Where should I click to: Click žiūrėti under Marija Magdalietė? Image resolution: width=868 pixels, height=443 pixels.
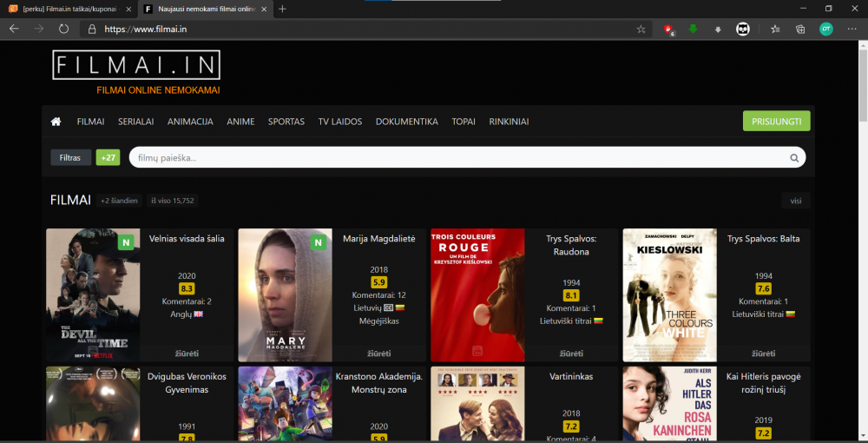(x=379, y=354)
